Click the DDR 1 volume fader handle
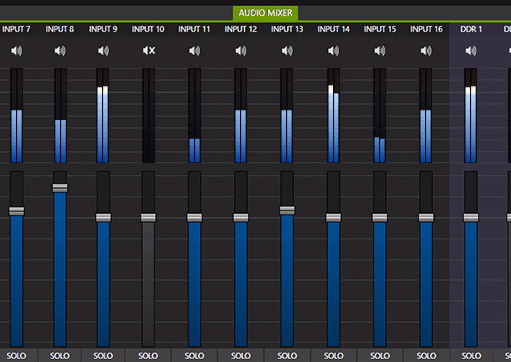The height and width of the screenshot is (362, 511). (471, 218)
